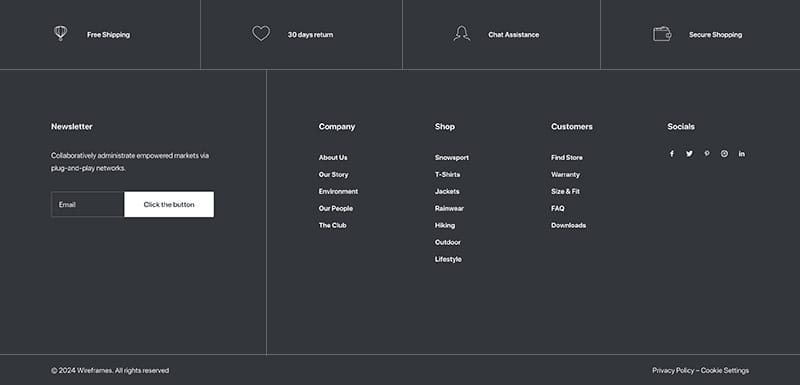800x385 pixels.
Task: Open the Pinterest social icon
Action: point(707,153)
